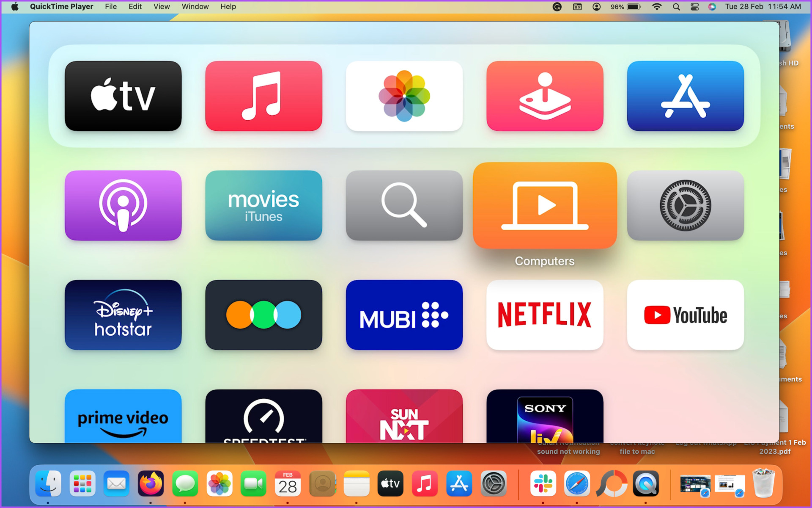812x508 pixels.
Task: Select the Search app
Action: [x=404, y=206]
